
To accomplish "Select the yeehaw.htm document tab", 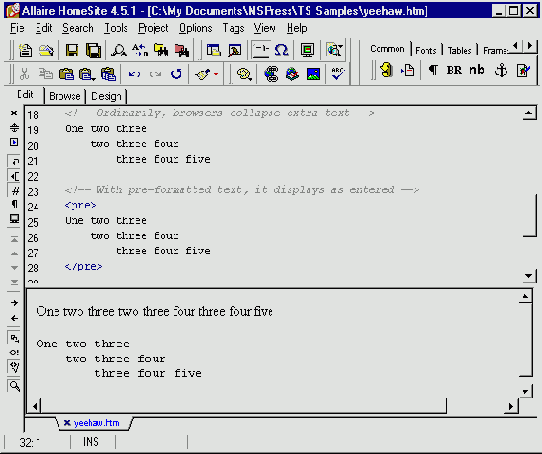I will pos(92,423).
